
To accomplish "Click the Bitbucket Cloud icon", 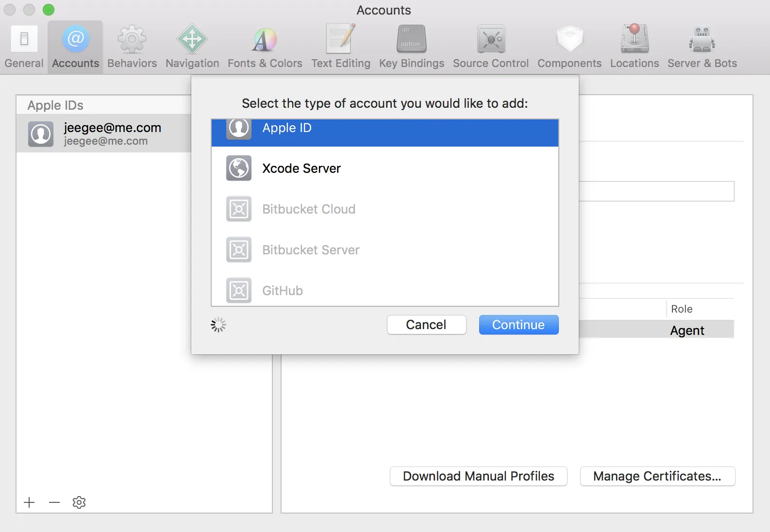I will click(239, 209).
